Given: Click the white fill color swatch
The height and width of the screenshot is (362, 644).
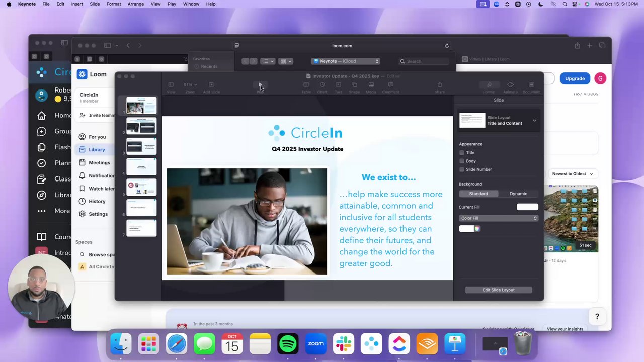Looking at the screenshot, I should tap(466, 229).
